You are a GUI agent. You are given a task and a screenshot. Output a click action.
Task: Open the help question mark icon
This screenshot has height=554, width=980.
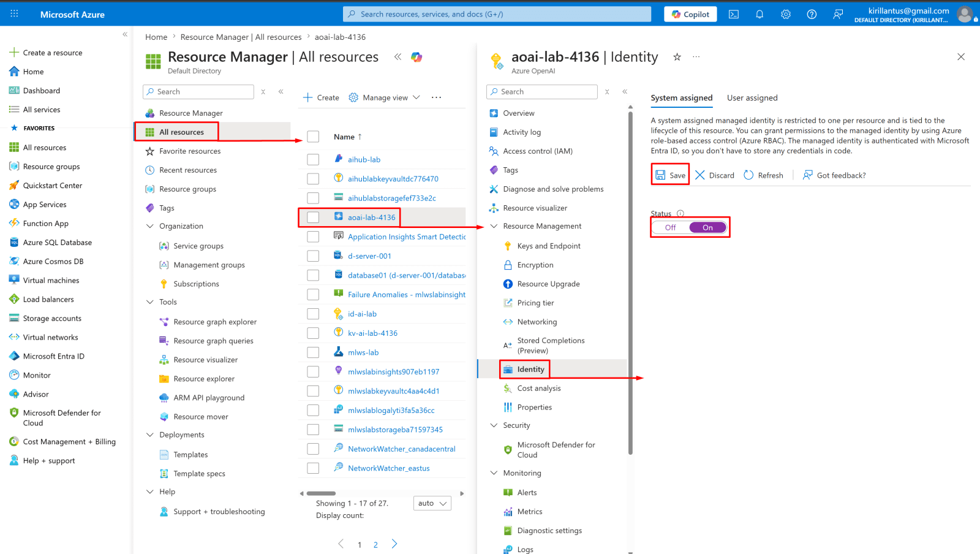click(x=812, y=14)
